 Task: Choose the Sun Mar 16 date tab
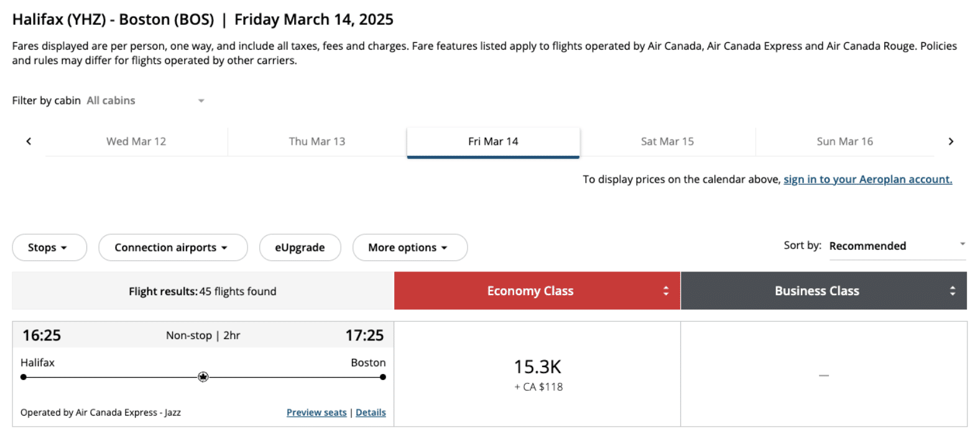(844, 142)
